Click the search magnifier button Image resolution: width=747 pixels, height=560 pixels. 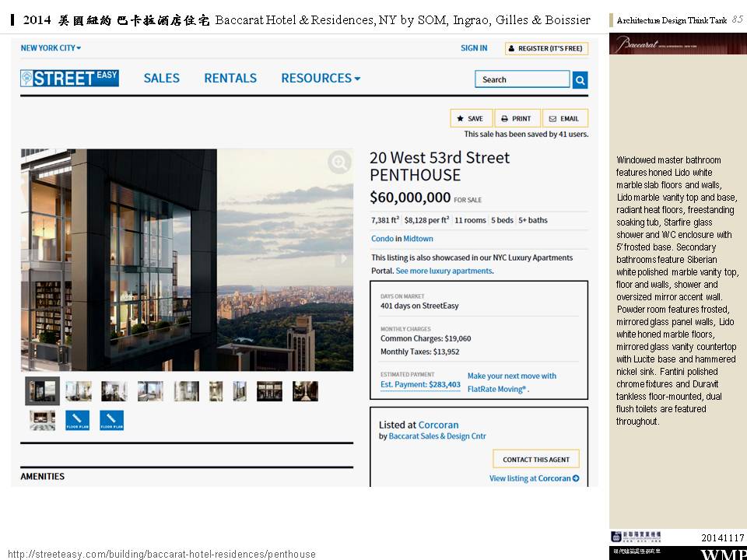click(x=580, y=79)
